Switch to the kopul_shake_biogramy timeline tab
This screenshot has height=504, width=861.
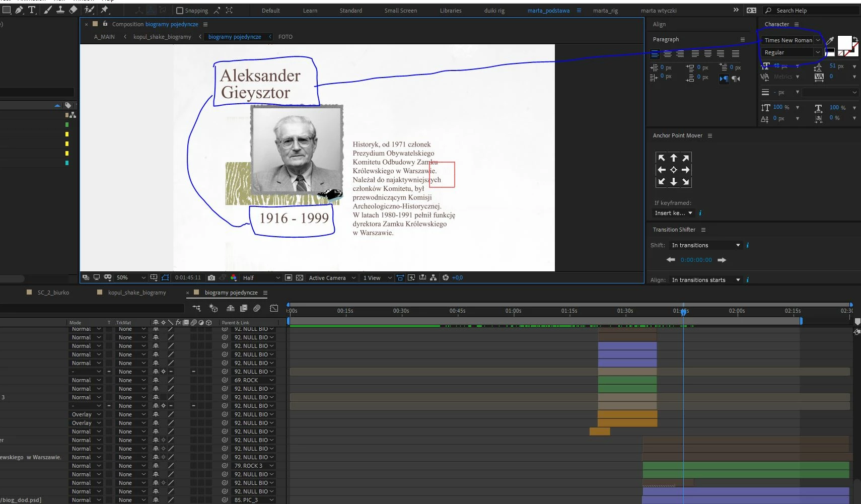137,293
